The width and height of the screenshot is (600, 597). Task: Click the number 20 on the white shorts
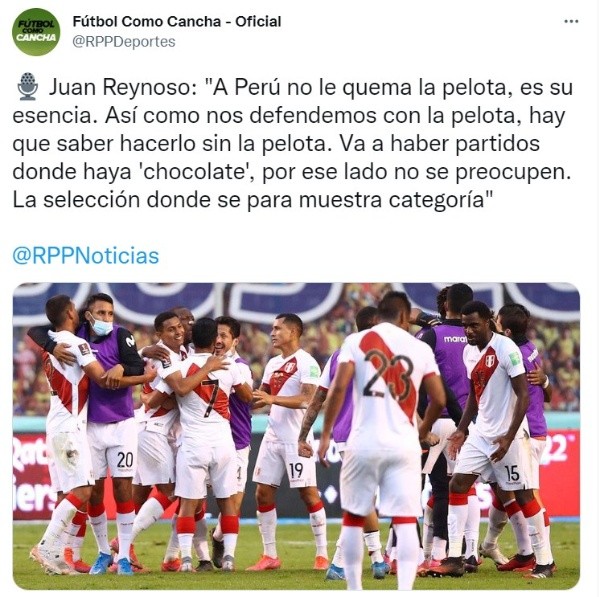(x=124, y=460)
